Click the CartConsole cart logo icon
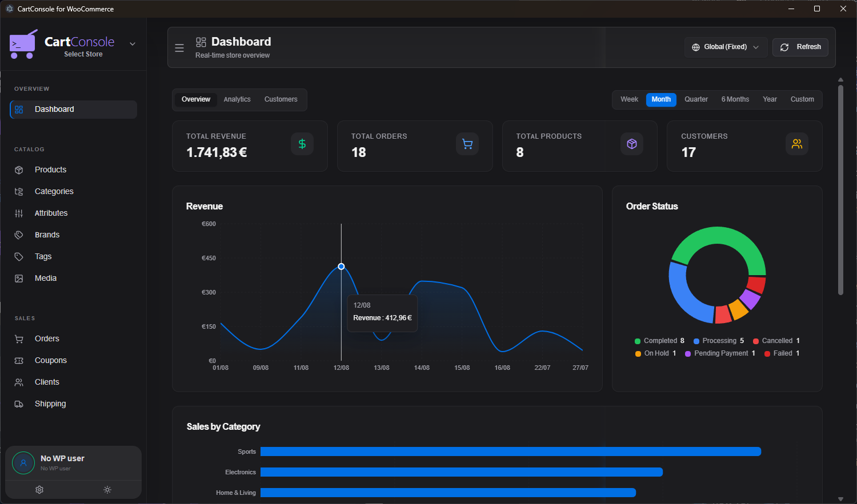Screen dimensions: 857x504 click(23, 44)
